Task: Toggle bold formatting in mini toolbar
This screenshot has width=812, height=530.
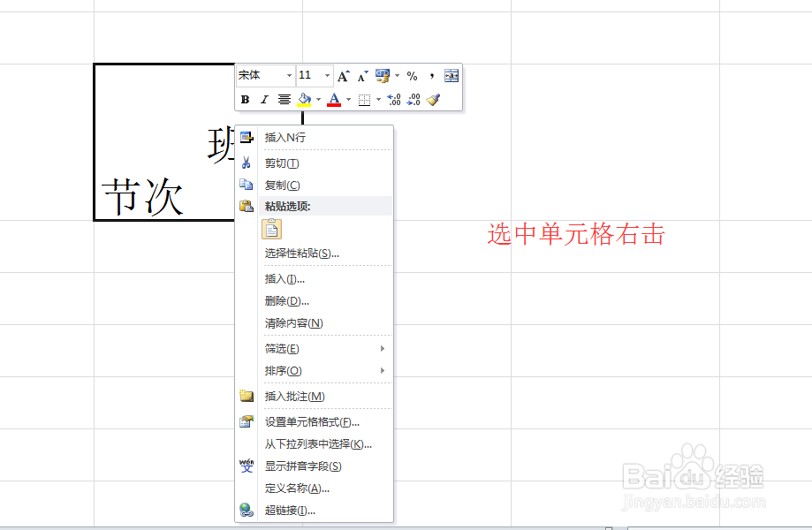Action: click(x=246, y=99)
